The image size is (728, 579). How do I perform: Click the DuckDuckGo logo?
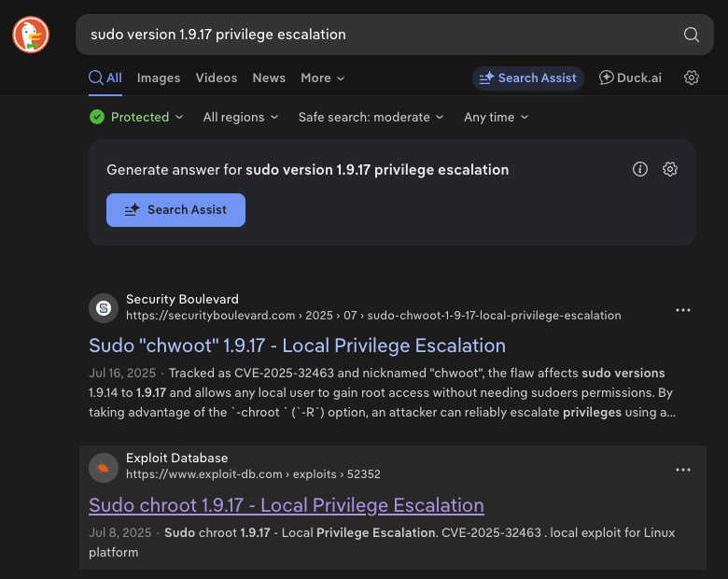coord(31,35)
